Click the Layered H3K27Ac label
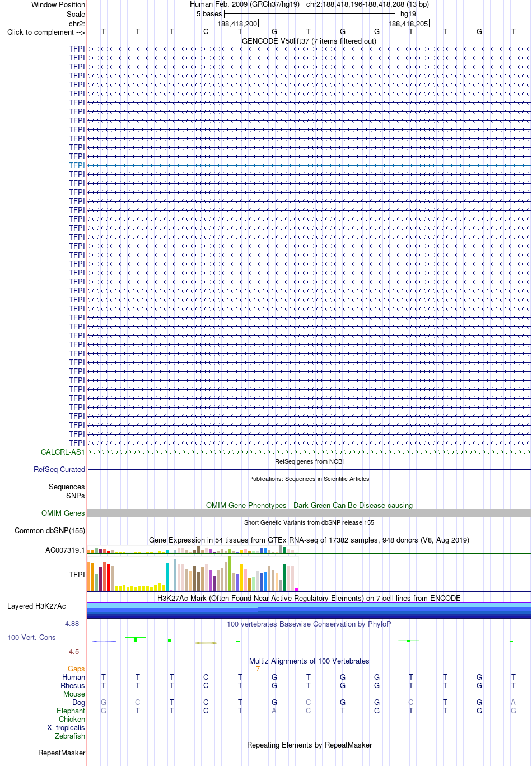This screenshot has height=766, width=532. pos(36,606)
